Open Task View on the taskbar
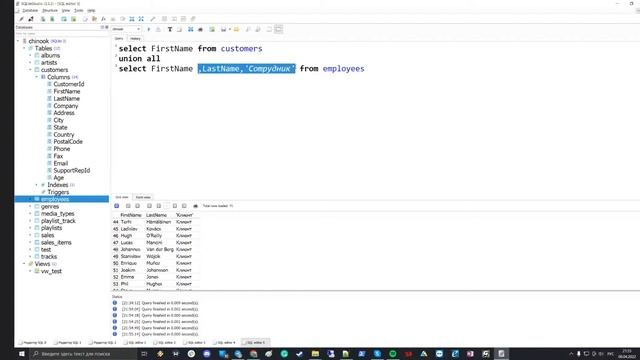Screen dimensions: 640x360 (144, 354)
